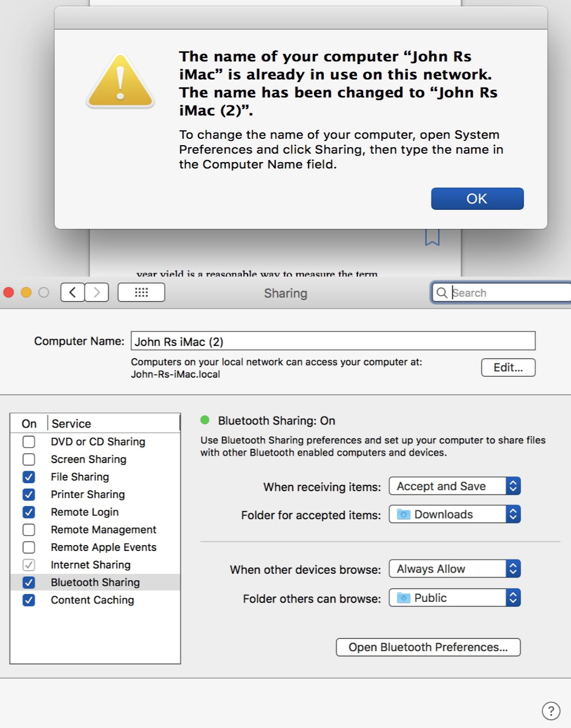Uncheck Remote Login checkbox

29,512
